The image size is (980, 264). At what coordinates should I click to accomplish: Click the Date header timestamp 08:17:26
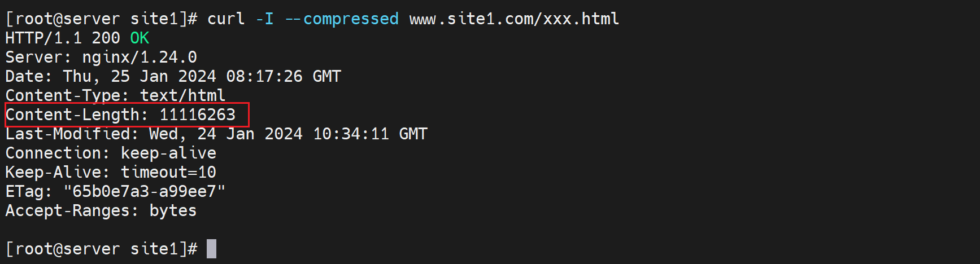264,76
